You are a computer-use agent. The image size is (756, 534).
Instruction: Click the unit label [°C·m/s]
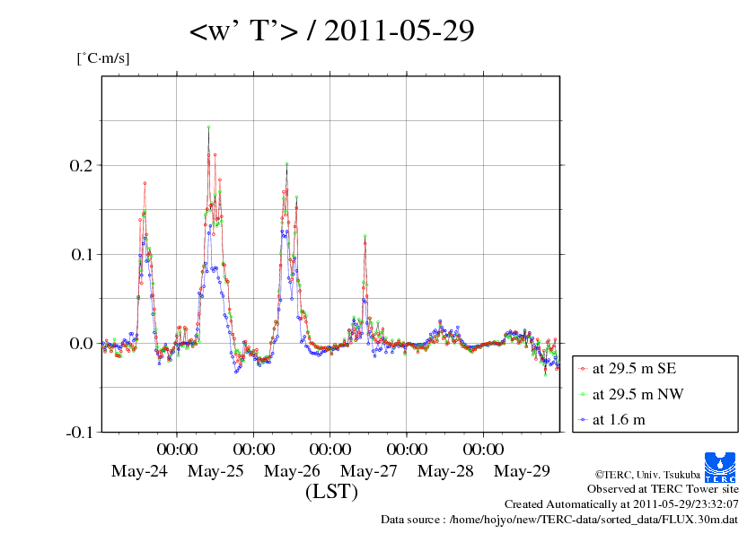103,58
